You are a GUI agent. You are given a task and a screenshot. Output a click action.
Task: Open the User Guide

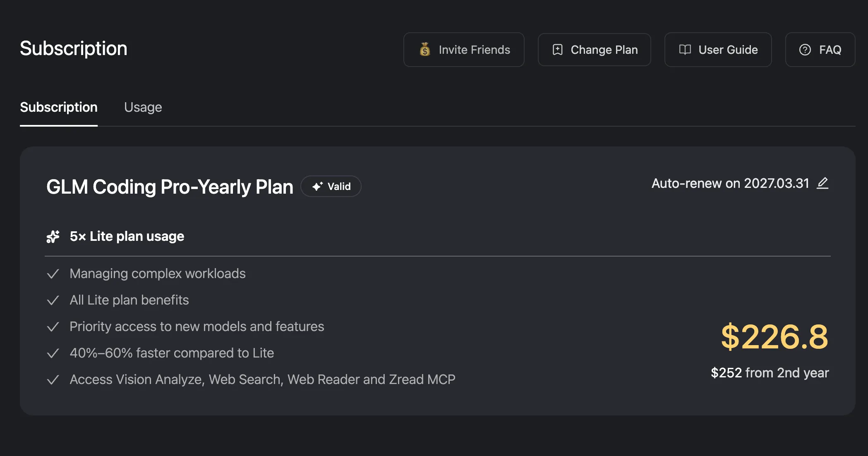tap(718, 50)
